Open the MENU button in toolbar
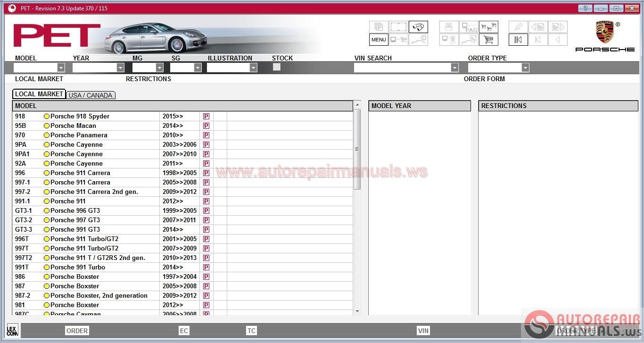The width and height of the screenshot is (644, 343). (379, 40)
